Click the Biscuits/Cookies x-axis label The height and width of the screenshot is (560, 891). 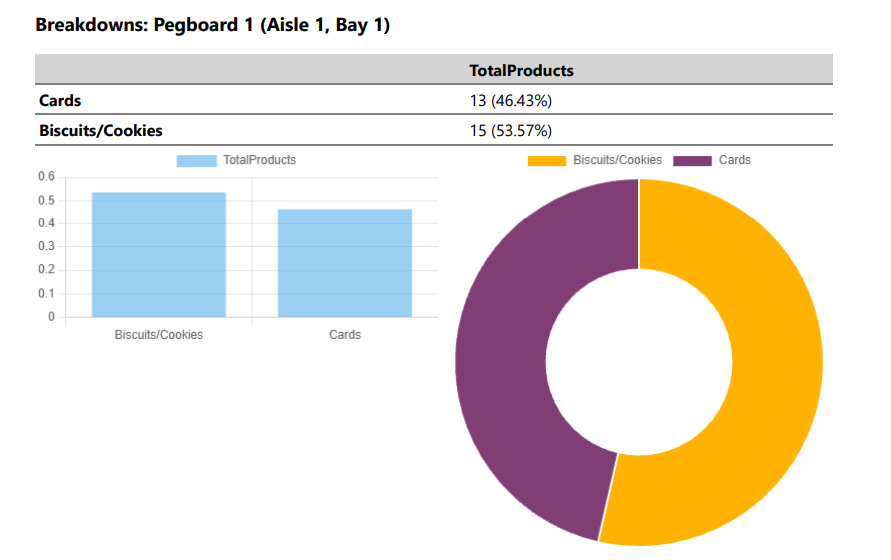158,335
